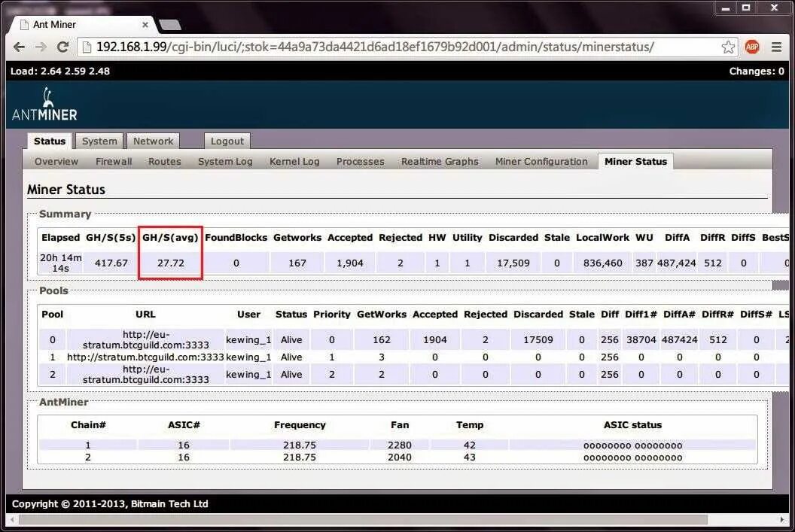
Task: Click chain 1 temperature 42
Action: coord(470,445)
